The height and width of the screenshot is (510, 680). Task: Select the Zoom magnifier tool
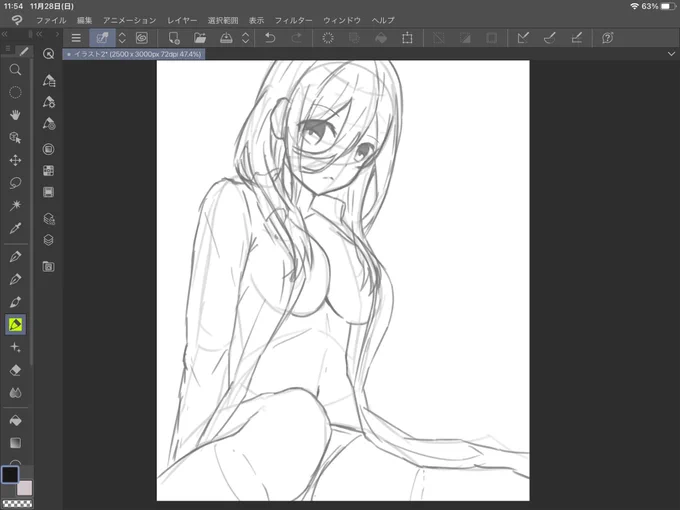(15, 70)
